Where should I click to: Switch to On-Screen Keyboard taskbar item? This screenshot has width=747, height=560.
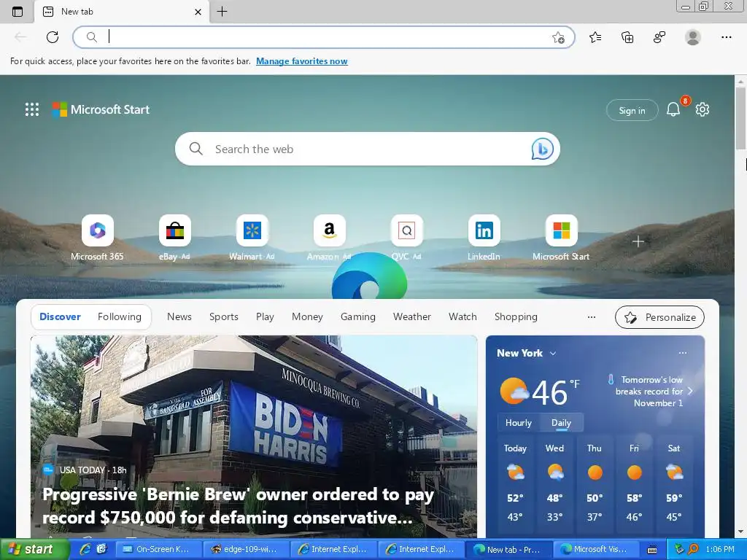pyautogui.click(x=157, y=550)
